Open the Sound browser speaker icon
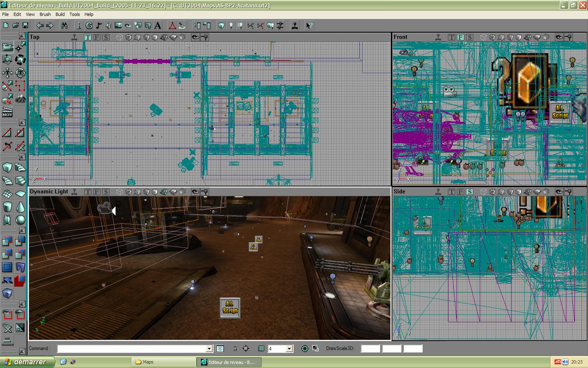The height and width of the screenshot is (368, 588). click(x=109, y=25)
